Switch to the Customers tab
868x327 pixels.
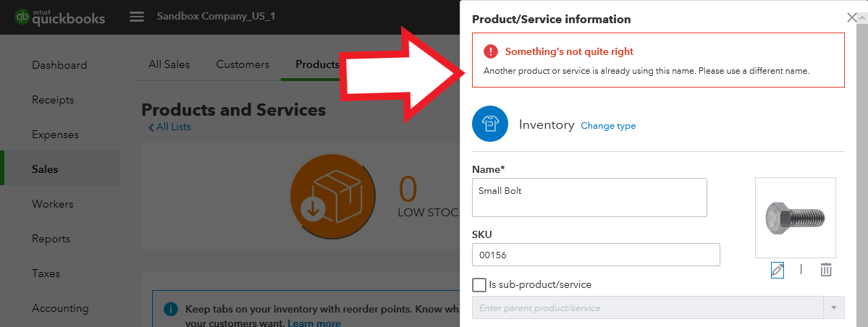[x=243, y=64]
